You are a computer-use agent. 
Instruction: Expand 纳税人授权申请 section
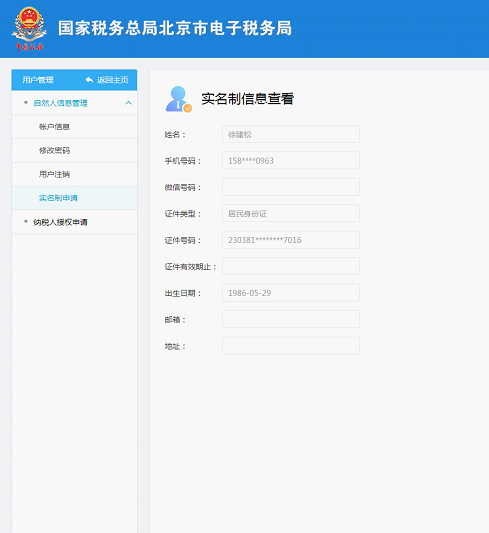(60, 222)
